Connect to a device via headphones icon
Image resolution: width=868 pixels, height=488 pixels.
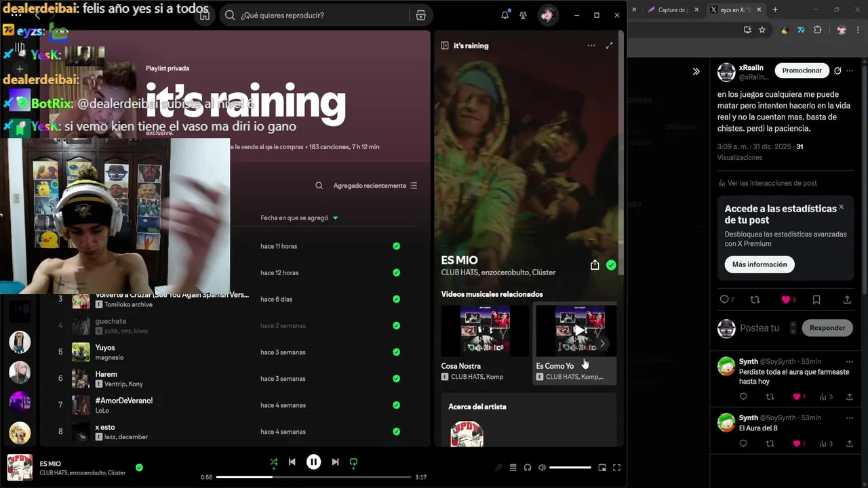click(528, 468)
